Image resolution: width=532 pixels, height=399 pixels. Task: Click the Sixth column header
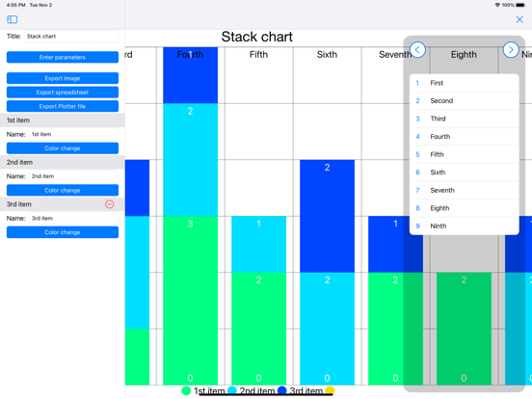pos(327,55)
